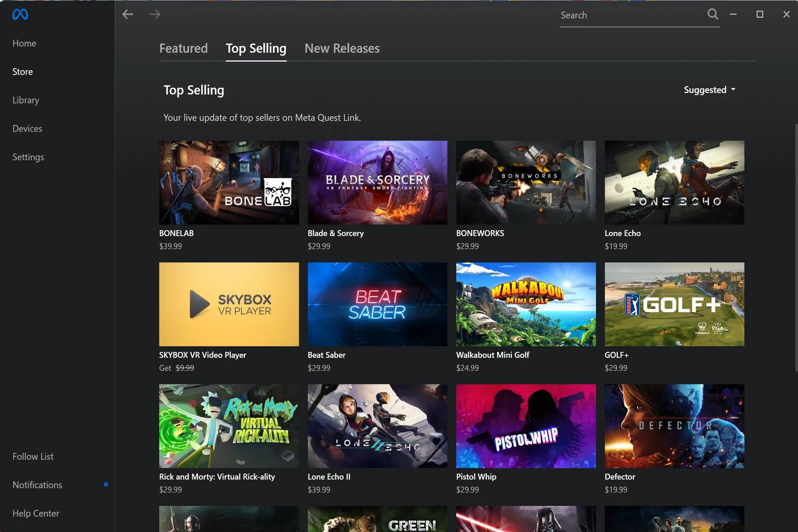Open the GOLF+ cover image
Screen dimensions: 798x532
(x=674, y=304)
